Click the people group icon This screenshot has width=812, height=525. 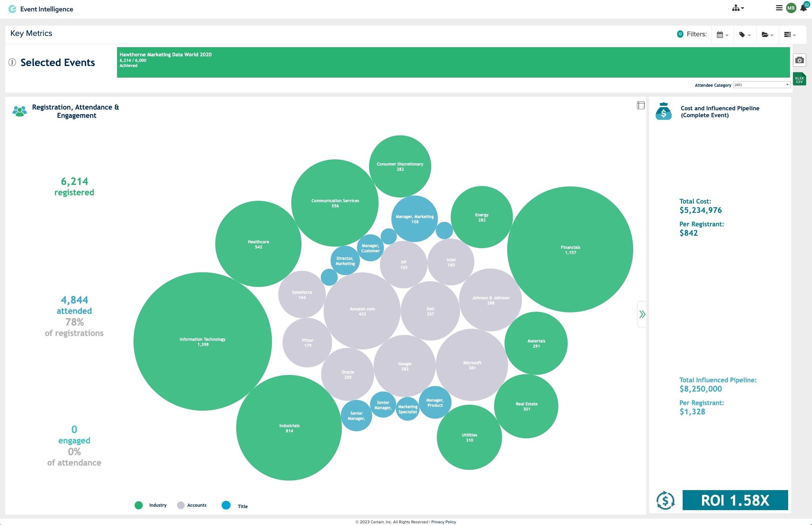[x=20, y=111]
